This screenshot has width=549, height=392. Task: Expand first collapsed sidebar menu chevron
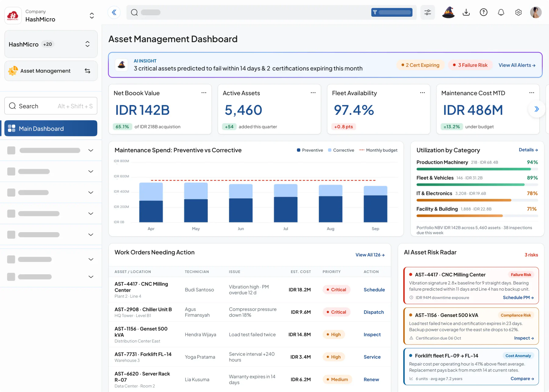(x=91, y=150)
